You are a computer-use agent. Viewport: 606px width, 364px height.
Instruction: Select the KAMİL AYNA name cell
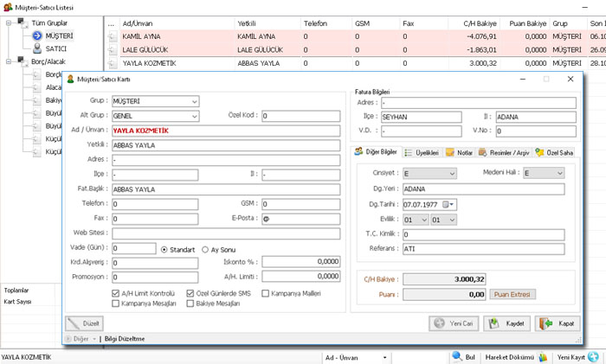tap(177, 36)
